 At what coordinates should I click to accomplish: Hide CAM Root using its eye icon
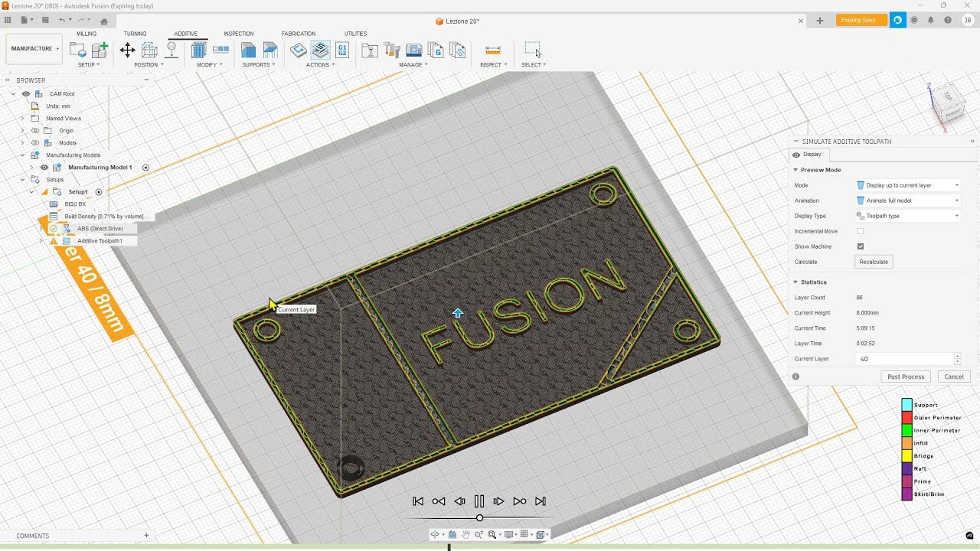pos(26,94)
